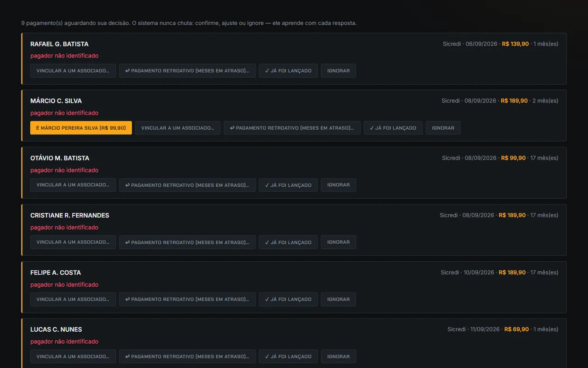Viewport: 588px width, 368px height.
Task: Click the R$ 139,90 amount
Action: [515, 44]
